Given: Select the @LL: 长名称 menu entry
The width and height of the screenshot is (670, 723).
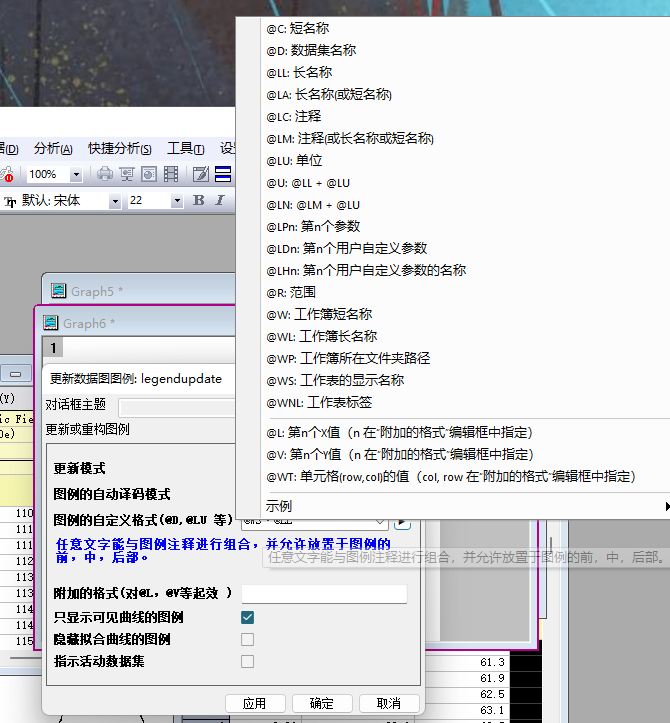Looking at the screenshot, I should (x=300, y=73).
